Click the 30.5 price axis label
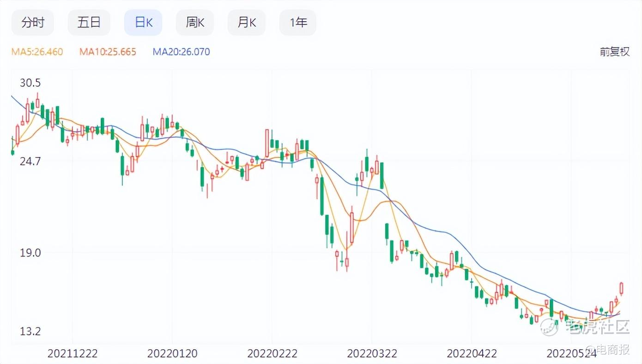This screenshot has height=364, width=642. click(30, 83)
